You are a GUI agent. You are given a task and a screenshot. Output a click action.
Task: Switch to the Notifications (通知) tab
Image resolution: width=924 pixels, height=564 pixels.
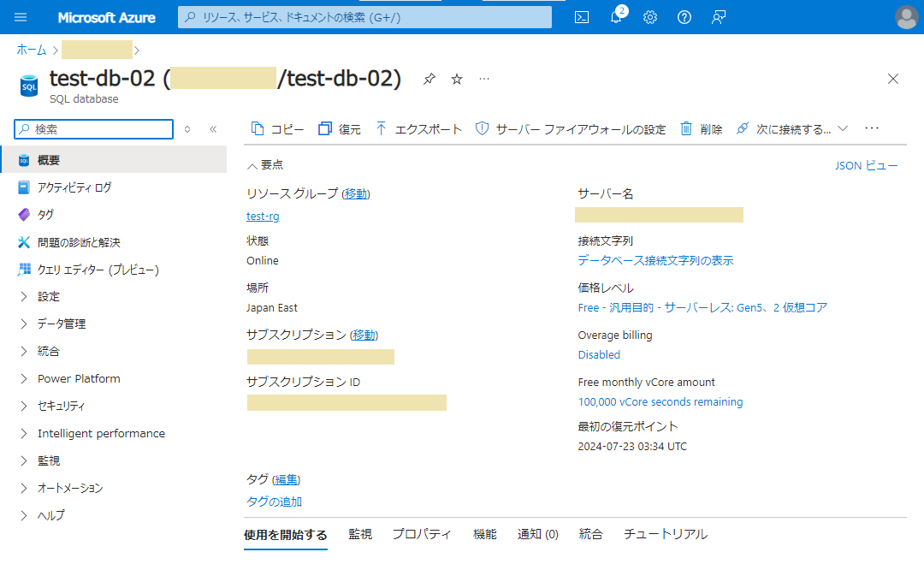pyautogui.click(x=537, y=534)
